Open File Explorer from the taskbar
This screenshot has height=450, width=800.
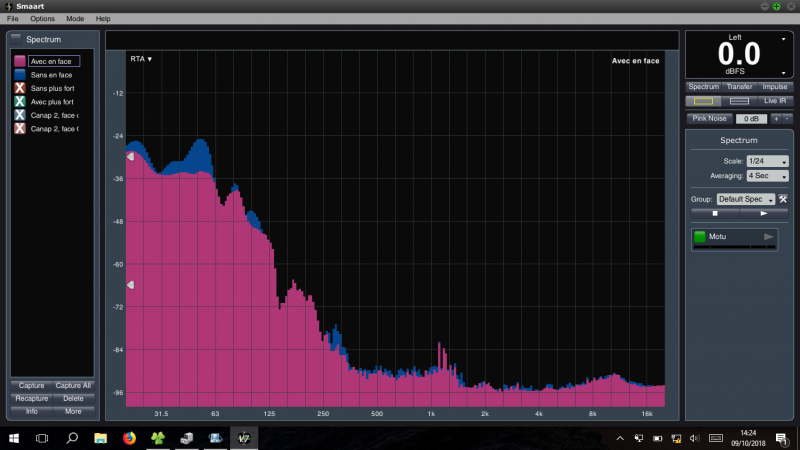tap(101, 438)
